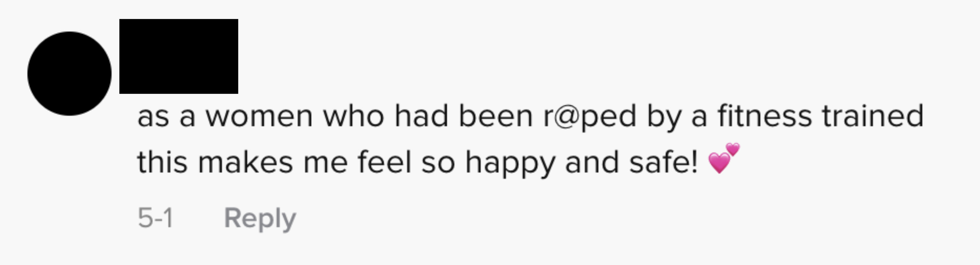Click the word "trained" ending the first line

873,116
